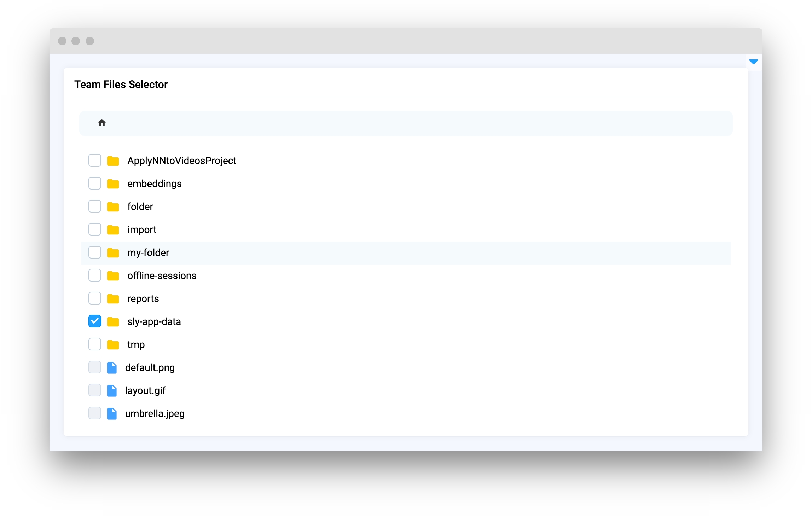
Task: Click the Team Files Selector title
Action: [121, 85]
